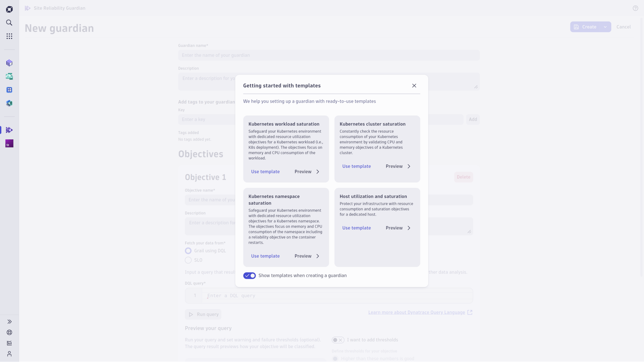
Task: Click the Create guardian button
Action: pos(585,27)
